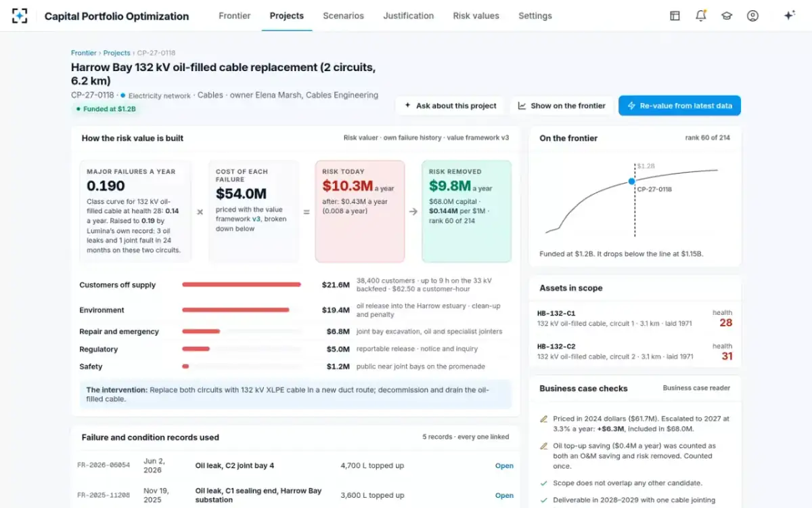Open the Risk values tab
This screenshot has width=812, height=508.
tap(476, 16)
